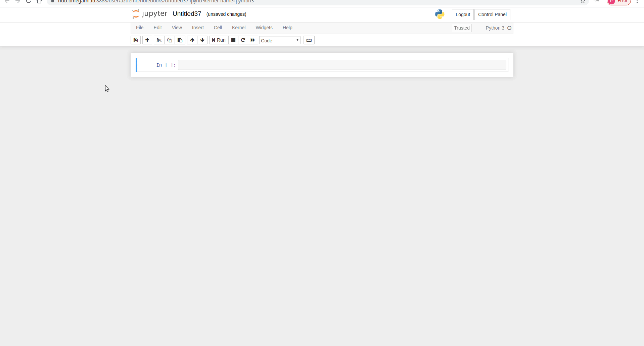Open the Help menu
The image size is (644, 346).
(287, 28)
